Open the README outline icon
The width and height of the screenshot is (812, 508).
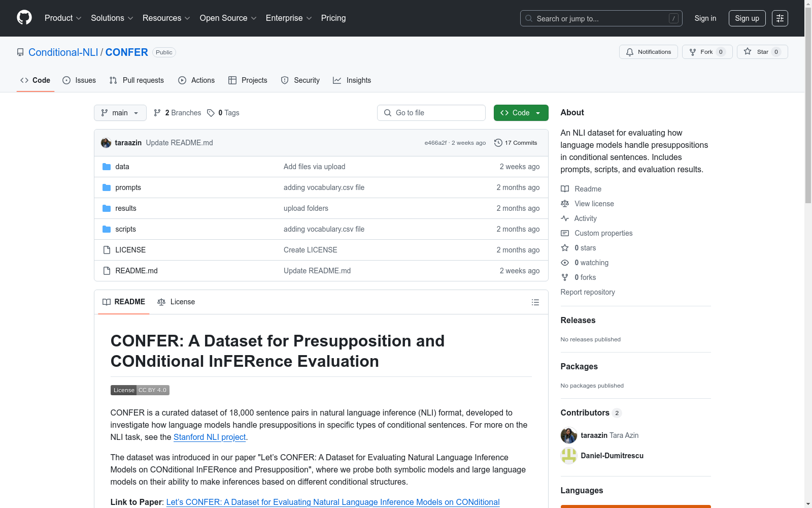[x=535, y=302]
